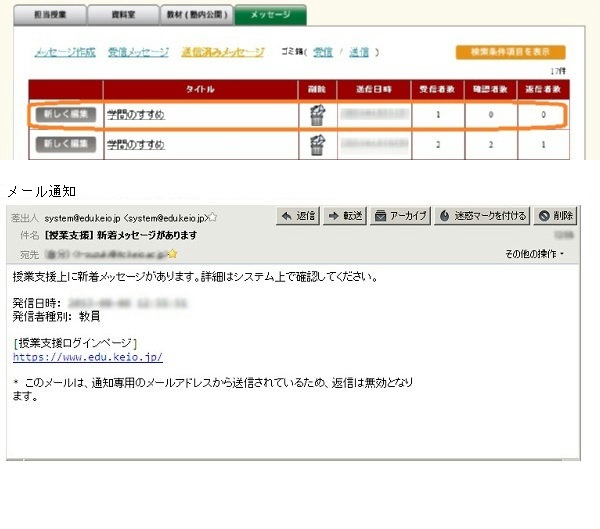Open the second 学問のすすめ message title

136,146
